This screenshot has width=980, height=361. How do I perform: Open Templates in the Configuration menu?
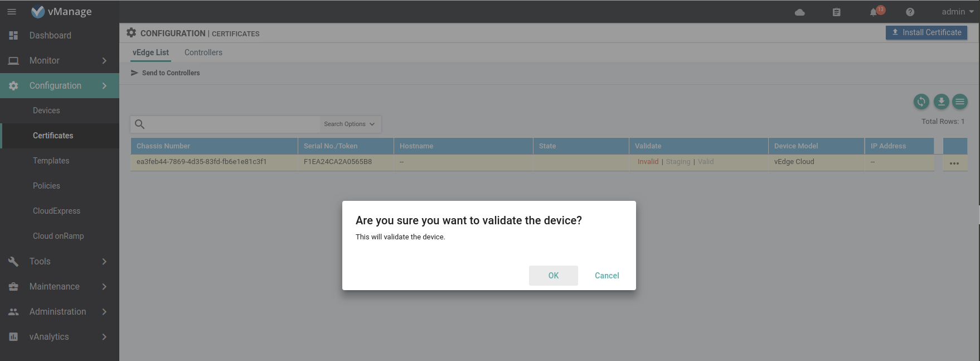pos(51,161)
